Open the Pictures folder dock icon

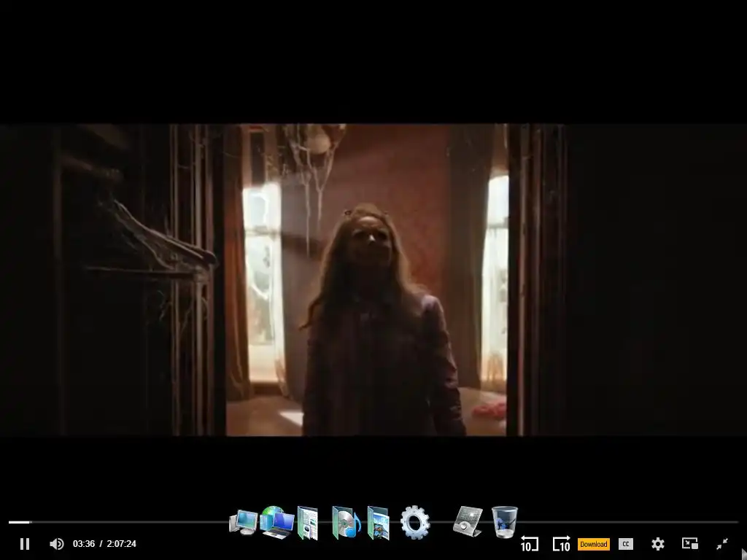tap(379, 523)
